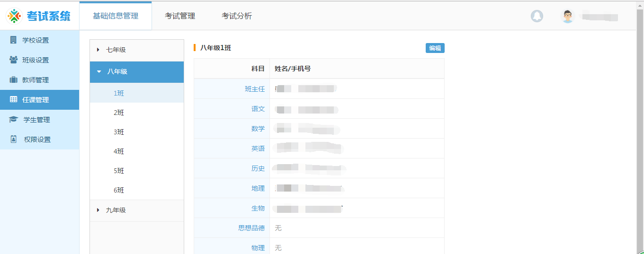
Task: Switch to the 考试管理 tab
Action: [x=180, y=16]
